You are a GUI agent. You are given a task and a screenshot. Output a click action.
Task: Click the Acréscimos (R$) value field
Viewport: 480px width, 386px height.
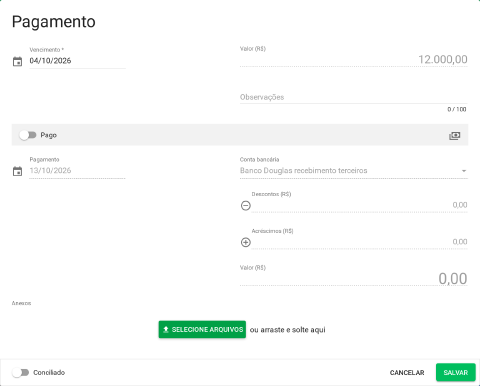tap(360, 242)
